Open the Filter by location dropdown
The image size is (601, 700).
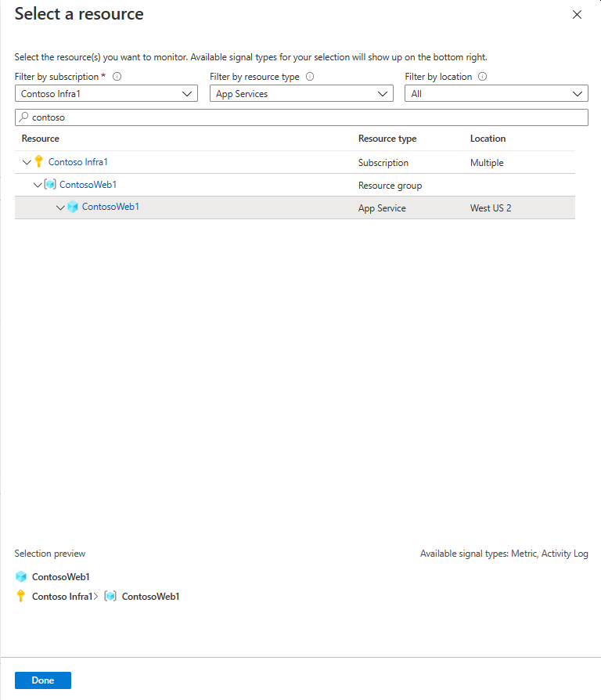pos(496,94)
